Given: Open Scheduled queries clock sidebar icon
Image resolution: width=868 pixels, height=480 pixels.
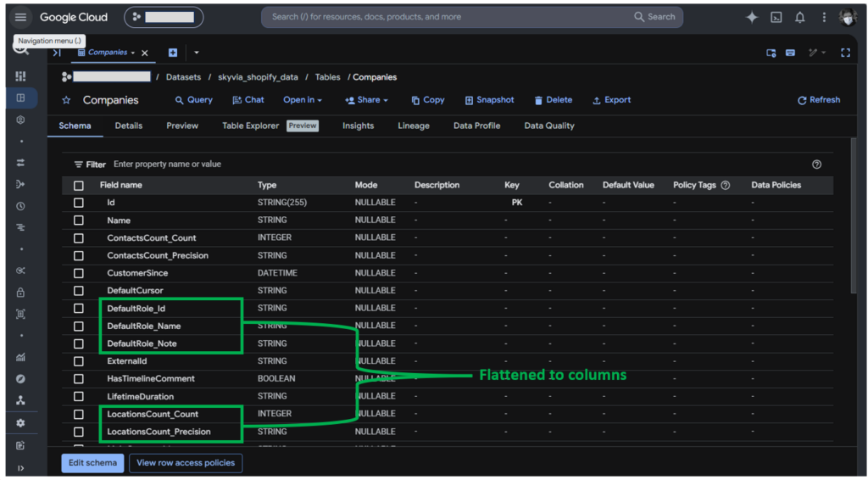Looking at the screenshot, I should click(x=20, y=206).
